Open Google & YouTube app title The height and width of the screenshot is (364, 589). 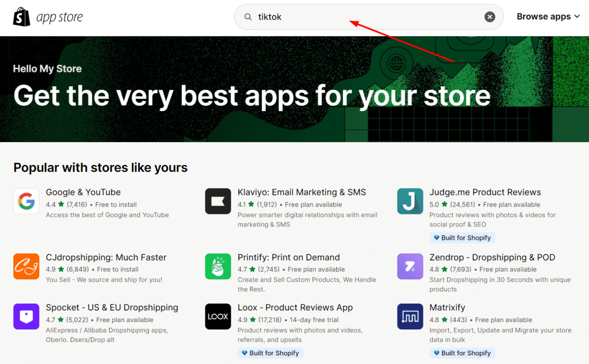(83, 192)
